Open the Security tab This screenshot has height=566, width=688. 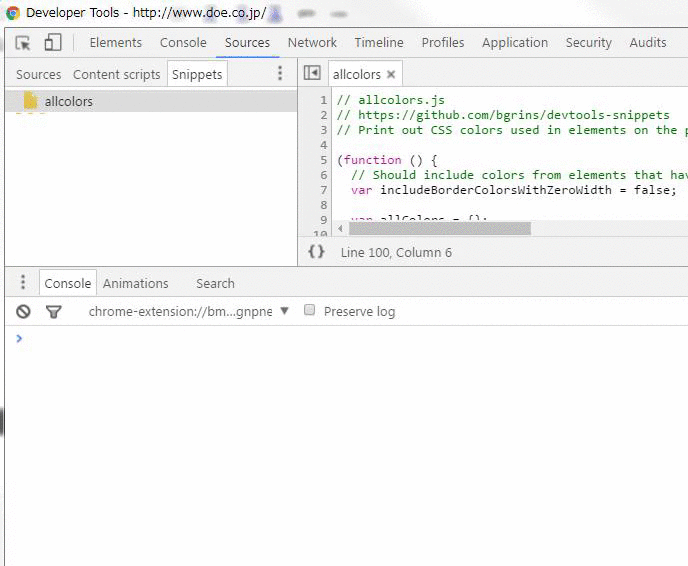(588, 43)
